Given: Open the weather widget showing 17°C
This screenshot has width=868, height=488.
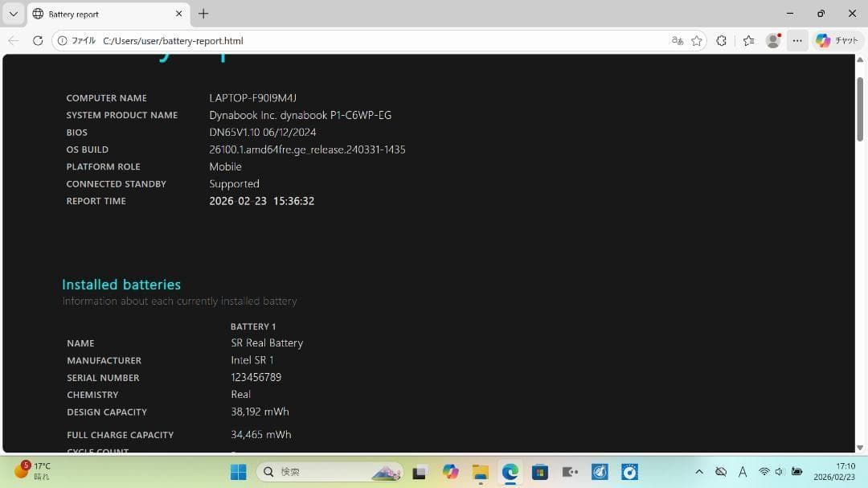Looking at the screenshot, I should [x=32, y=470].
